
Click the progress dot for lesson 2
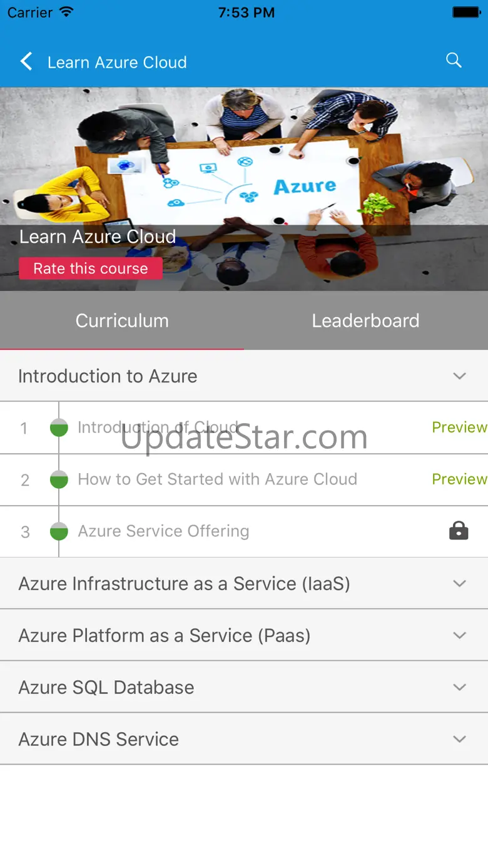pyautogui.click(x=59, y=480)
